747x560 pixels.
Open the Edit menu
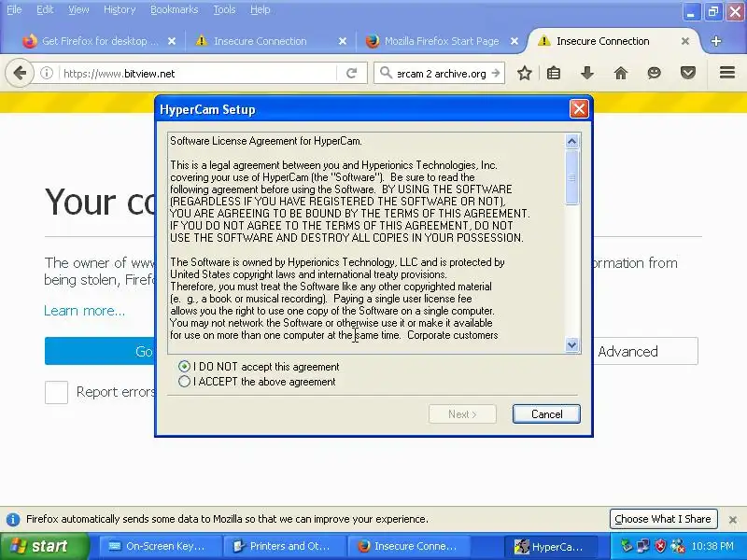(x=45, y=9)
